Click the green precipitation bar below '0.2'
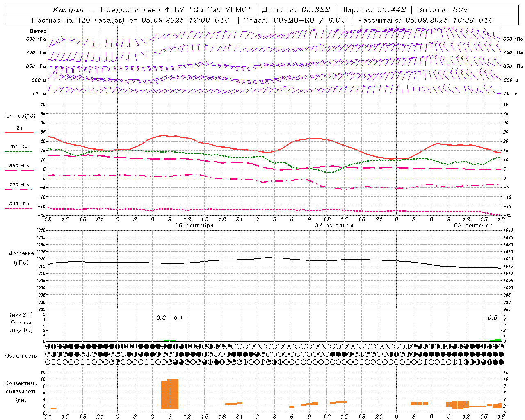The height and width of the screenshot is (420, 525). (x=167, y=340)
